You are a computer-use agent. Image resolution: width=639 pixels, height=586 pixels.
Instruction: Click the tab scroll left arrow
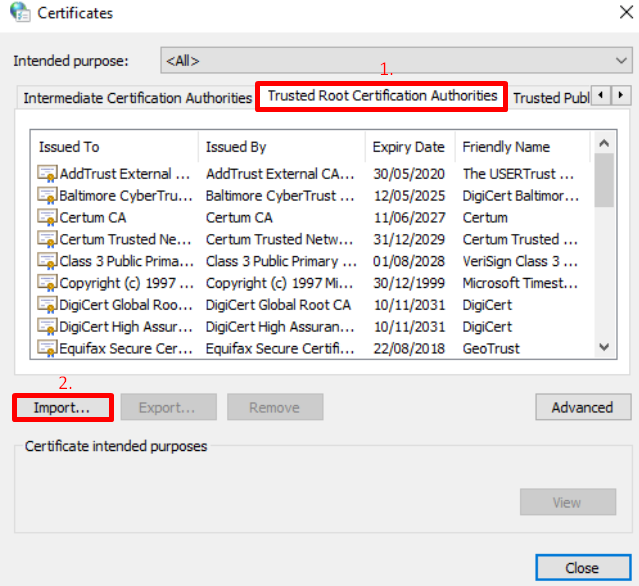[601, 95]
